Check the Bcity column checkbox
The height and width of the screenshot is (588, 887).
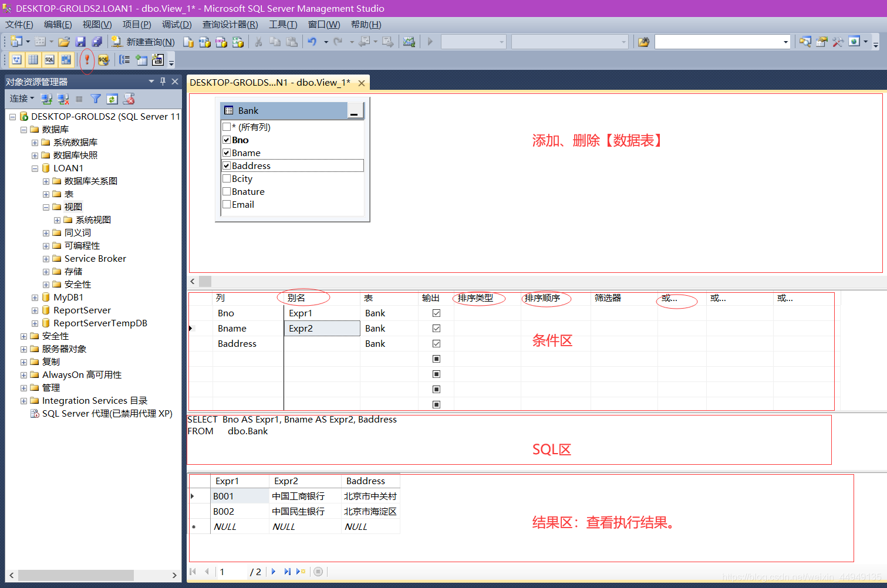pos(227,178)
